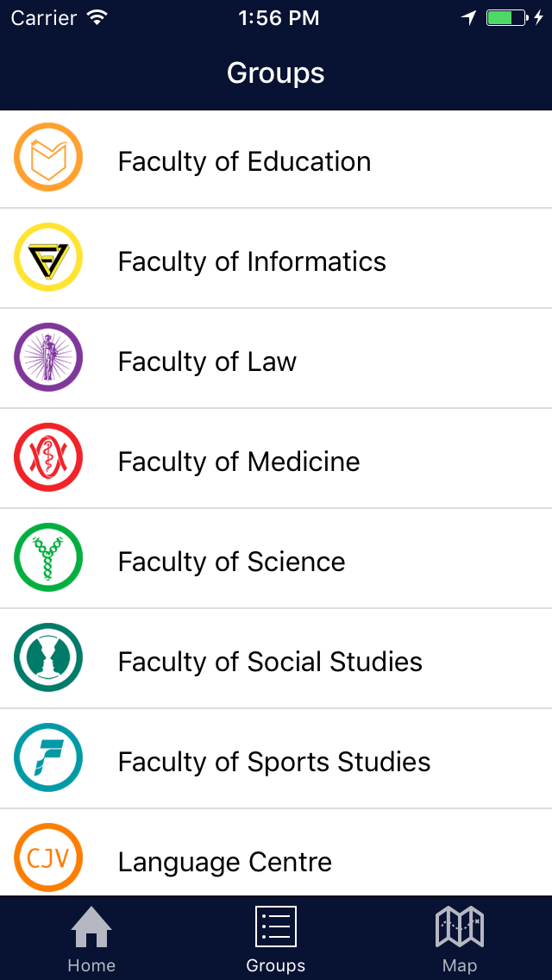Viewport: 552px width, 980px height.
Task: Select the Groups tab in bottom bar
Action: click(x=276, y=939)
